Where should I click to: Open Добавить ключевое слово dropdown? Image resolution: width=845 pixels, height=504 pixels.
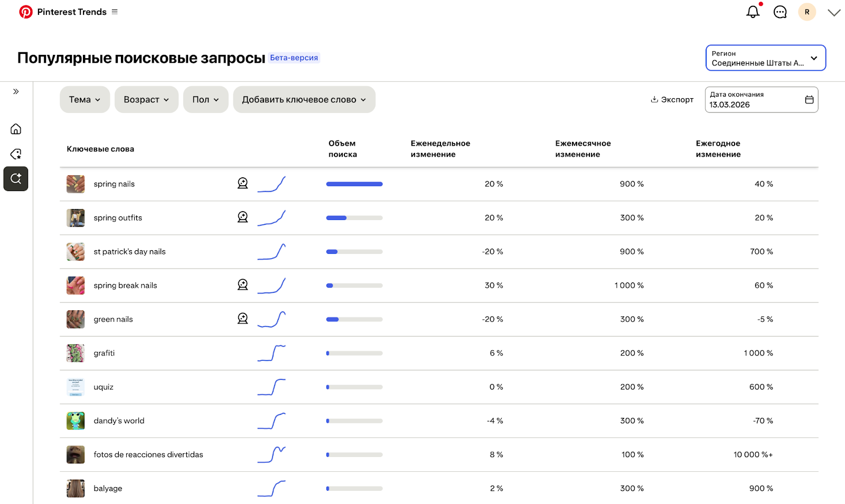pos(304,100)
